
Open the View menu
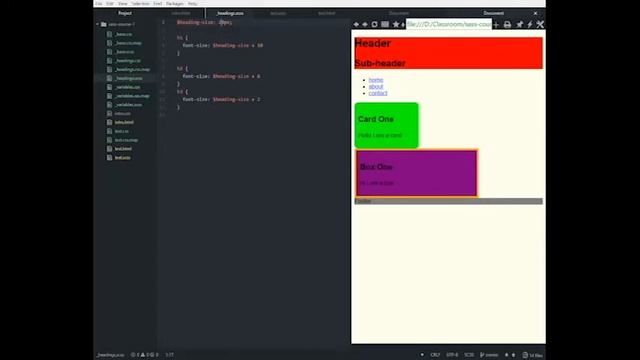click(122, 4)
